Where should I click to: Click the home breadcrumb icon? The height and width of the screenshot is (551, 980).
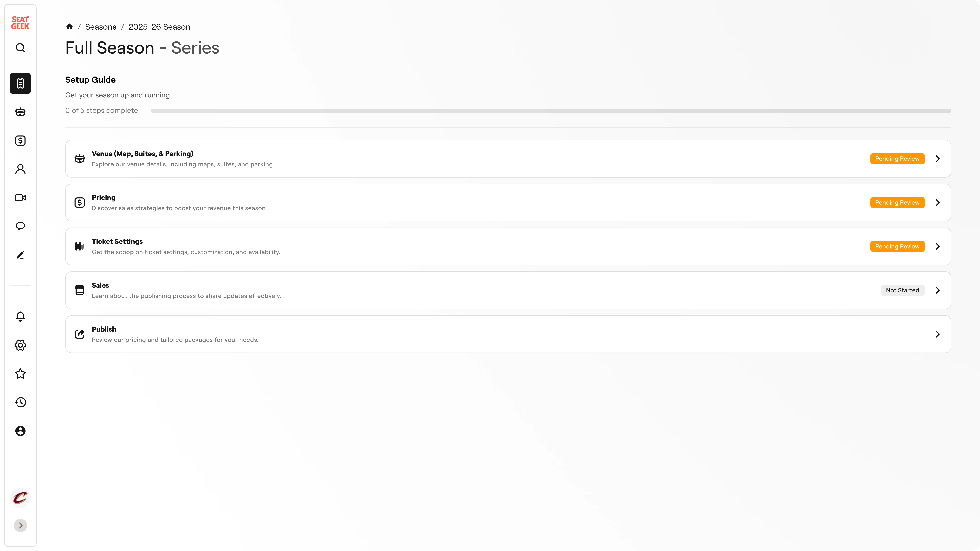coord(69,27)
